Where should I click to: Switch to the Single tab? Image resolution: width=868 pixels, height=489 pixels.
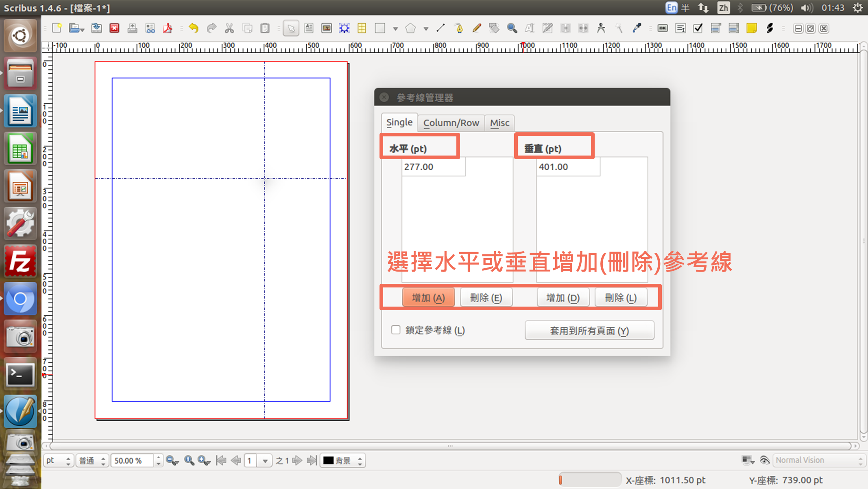[x=399, y=122]
